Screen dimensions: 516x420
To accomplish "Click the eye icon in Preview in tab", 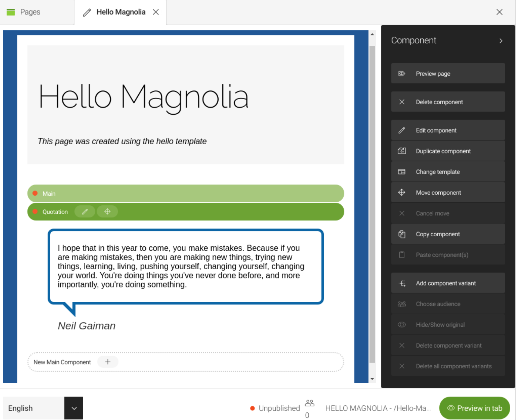I will click(450, 408).
